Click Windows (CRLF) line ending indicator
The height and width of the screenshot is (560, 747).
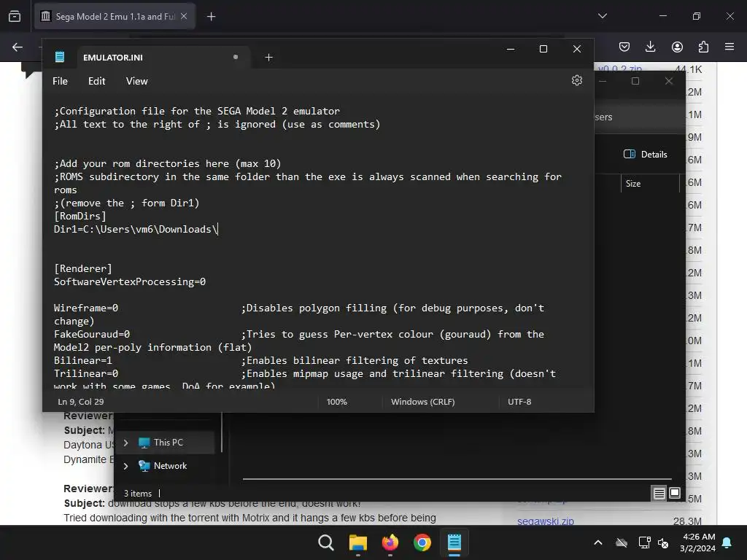tap(422, 402)
